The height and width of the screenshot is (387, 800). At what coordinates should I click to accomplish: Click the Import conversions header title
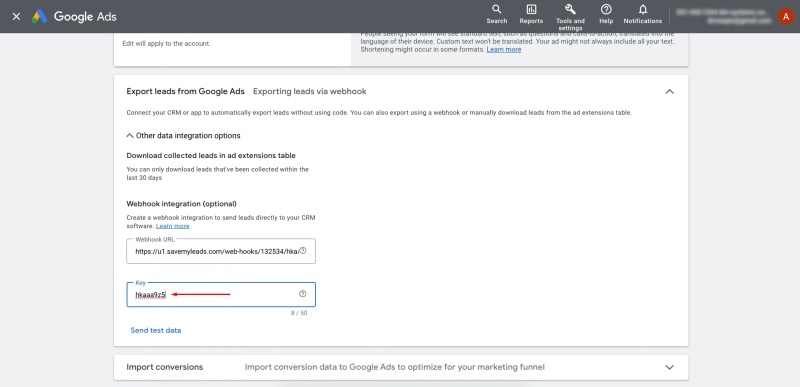164,367
